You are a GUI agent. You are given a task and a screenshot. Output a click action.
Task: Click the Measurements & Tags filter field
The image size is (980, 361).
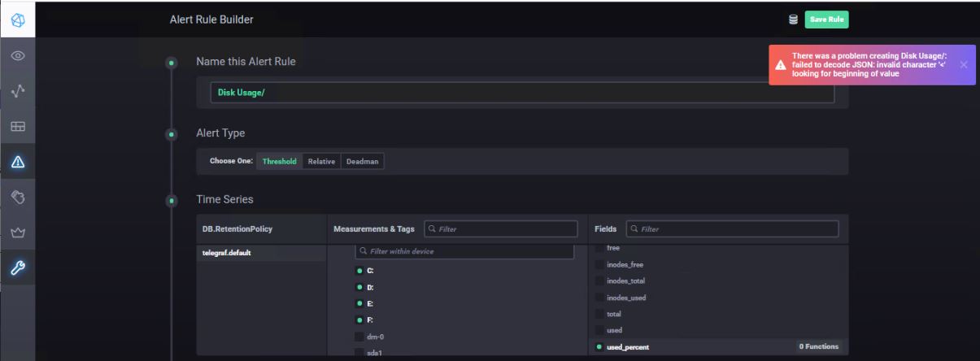pyautogui.click(x=501, y=229)
